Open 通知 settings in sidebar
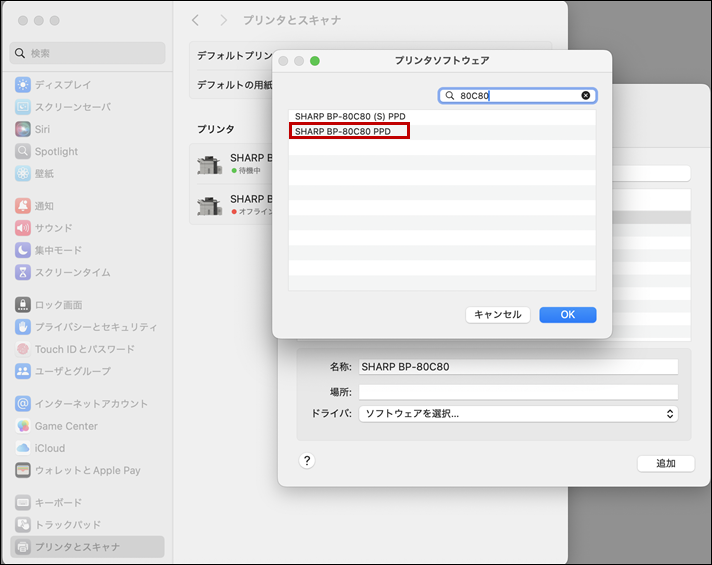This screenshot has width=712, height=565. point(34,206)
